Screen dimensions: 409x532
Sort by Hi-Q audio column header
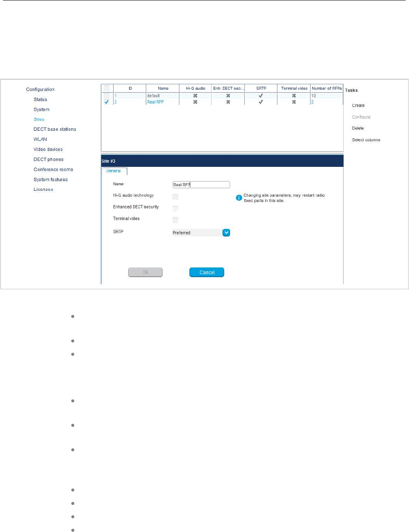click(x=196, y=88)
